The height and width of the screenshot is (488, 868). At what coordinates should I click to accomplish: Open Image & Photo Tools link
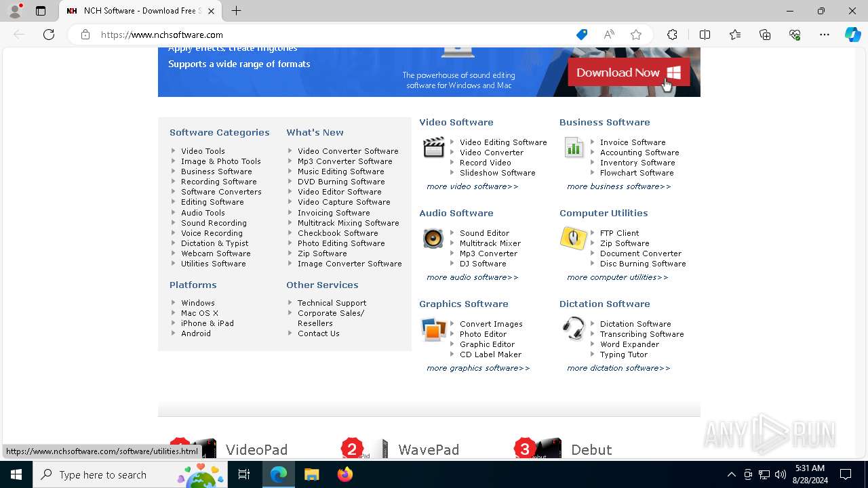point(221,161)
